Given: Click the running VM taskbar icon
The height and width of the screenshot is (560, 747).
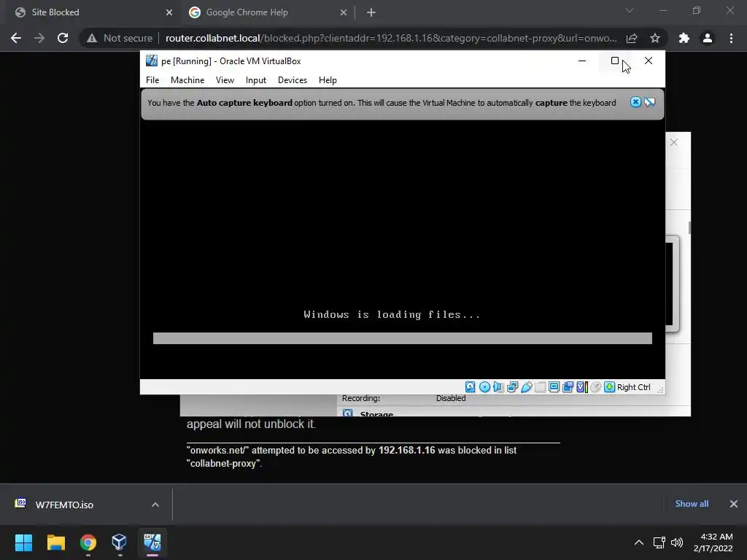Looking at the screenshot, I should 152,542.
